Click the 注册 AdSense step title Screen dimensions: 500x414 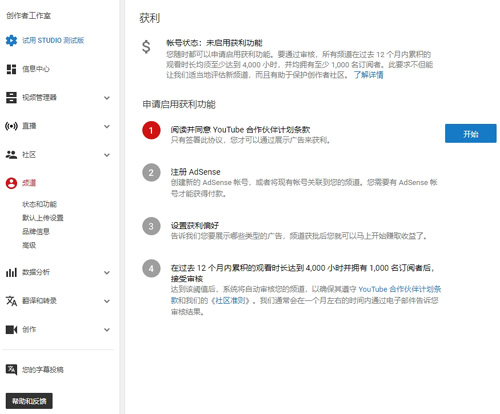[x=195, y=172]
